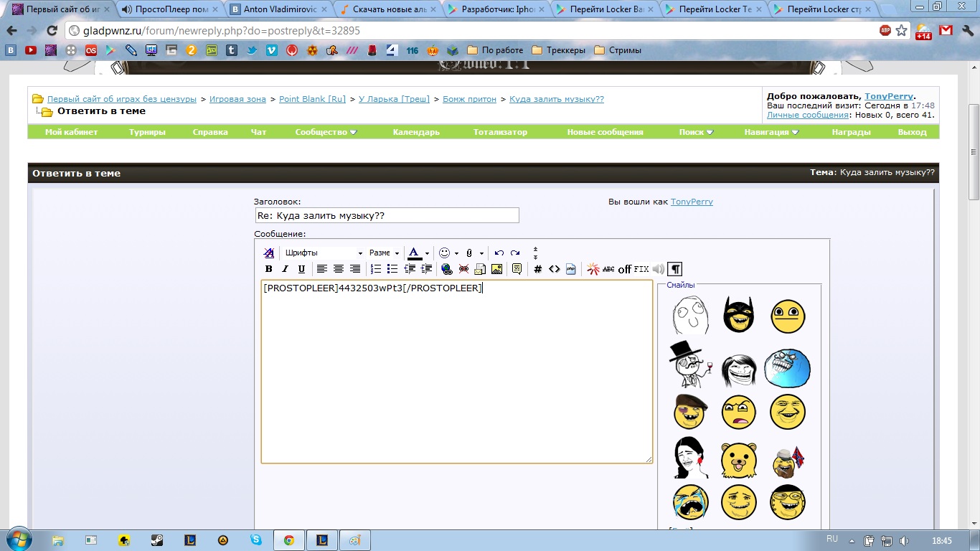Insert the Batman smiley
Image resolution: width=980 pixels, height=551 pixels.
tap(738, 315)
